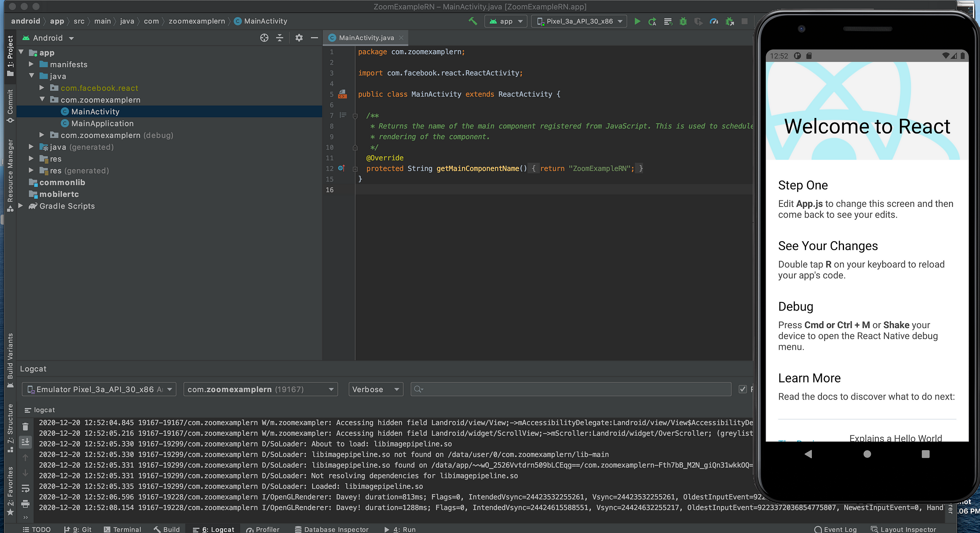This screenshot has height=533, width=980.
Task: Toggle soft-wrap in logcat output
Action: click(x=25, y=488)
